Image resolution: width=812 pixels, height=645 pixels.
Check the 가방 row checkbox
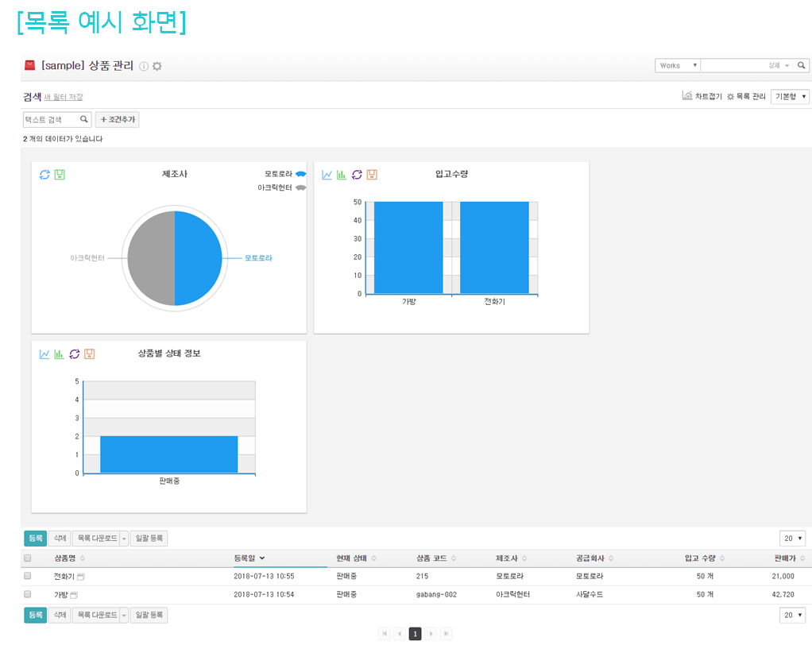tap(28, 594)
